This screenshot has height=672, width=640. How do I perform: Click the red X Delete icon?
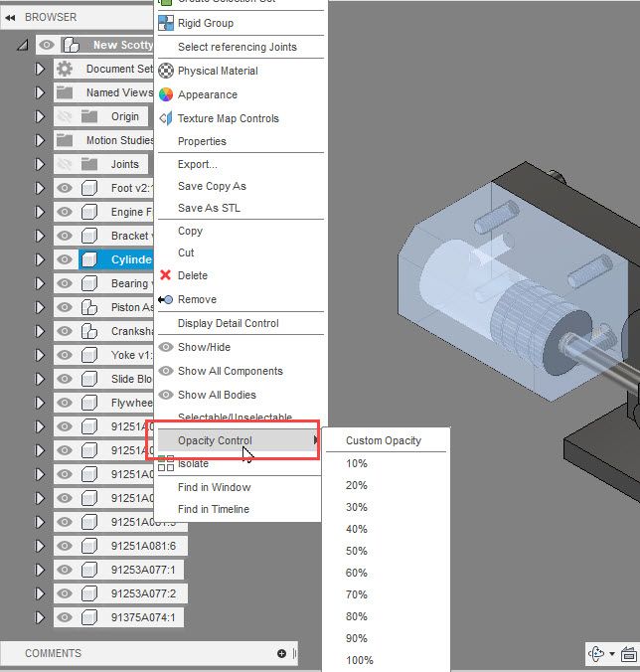tap(165, 275)
